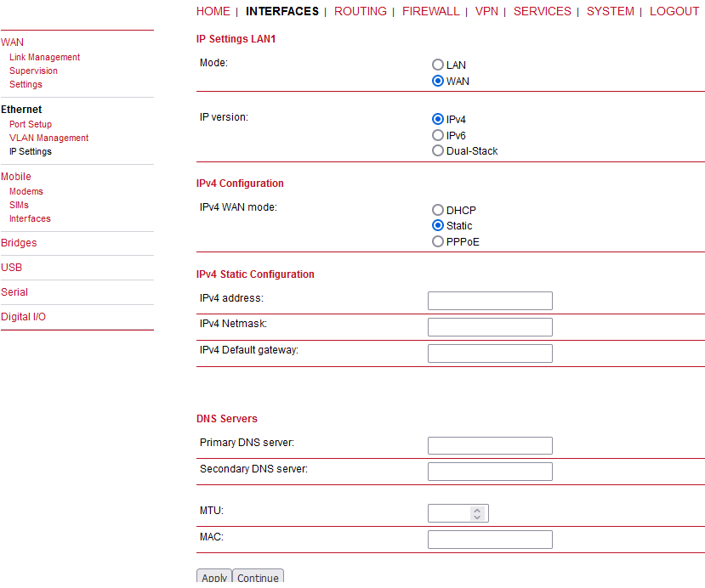This screenshot has width=705, height=588.
Task: Go to the VPN section
Action: [x=486, y=11]
